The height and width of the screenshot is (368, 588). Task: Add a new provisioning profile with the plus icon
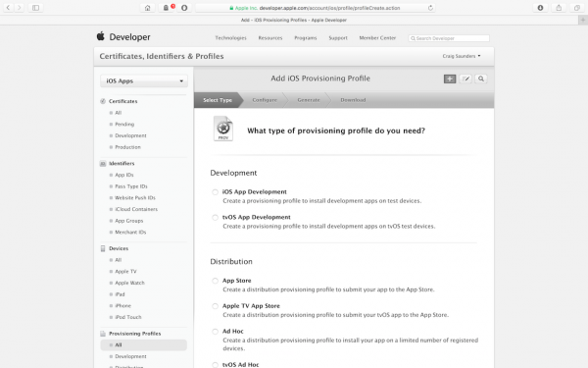450,79
